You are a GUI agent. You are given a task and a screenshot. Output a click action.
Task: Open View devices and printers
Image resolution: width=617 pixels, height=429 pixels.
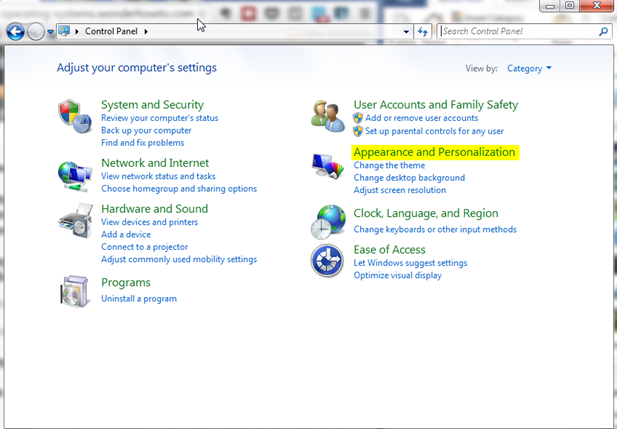pos(150,222)
